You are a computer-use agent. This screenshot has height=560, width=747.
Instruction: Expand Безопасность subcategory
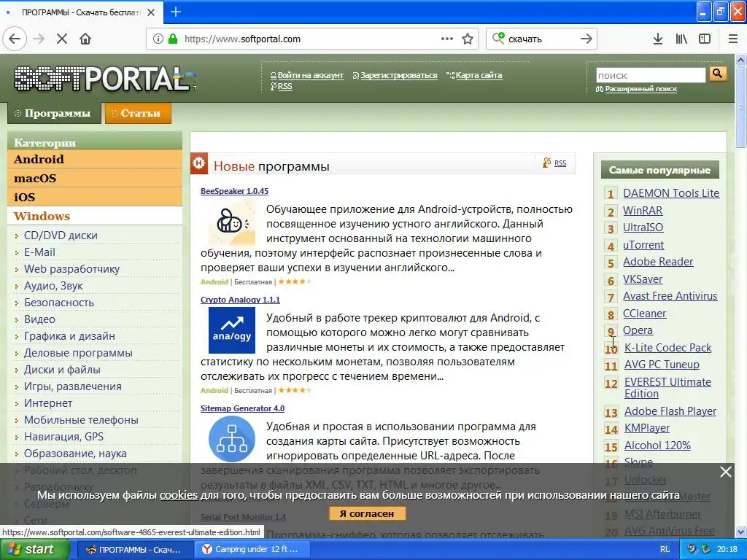[59, 303]
